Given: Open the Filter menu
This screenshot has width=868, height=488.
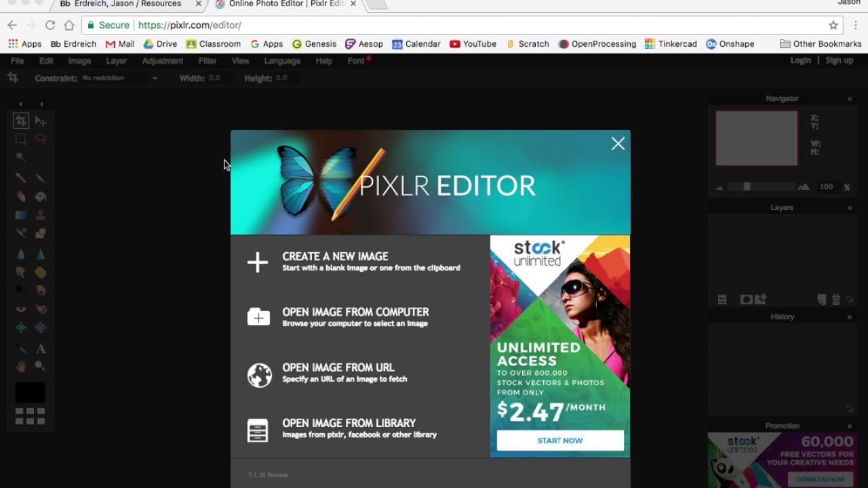Looking at the screenshot, I should 208,60.
